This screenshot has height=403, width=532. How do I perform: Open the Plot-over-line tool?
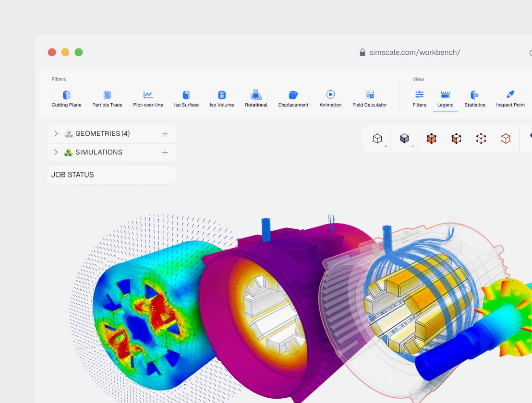148,99
